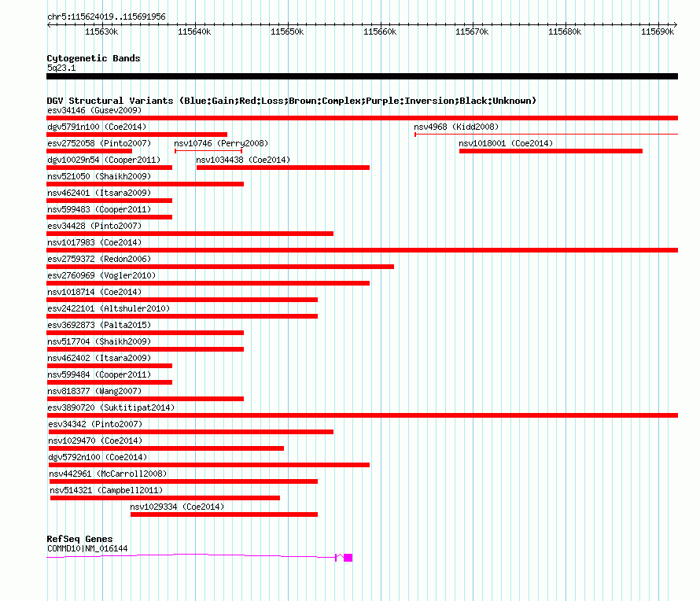Click the 115680k ruler tick label
This screenshot has height=601, width=700.
pyautogui.click(x=566, y=31)
